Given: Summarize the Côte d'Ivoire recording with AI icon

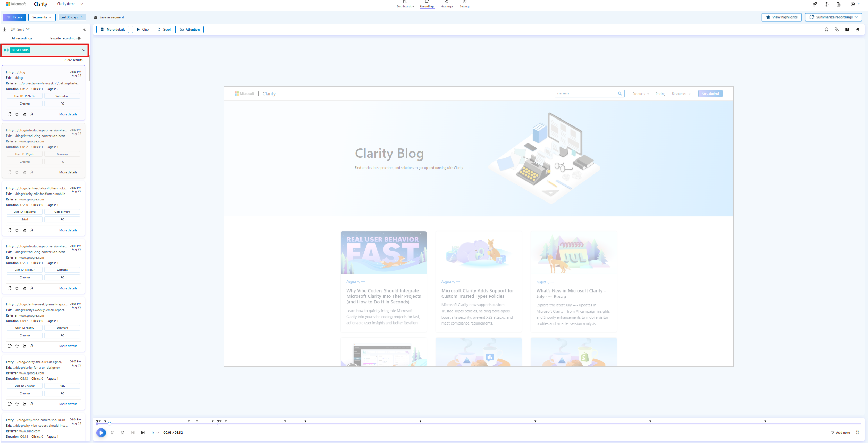Looking at the screenshot, I should (9, 230).
